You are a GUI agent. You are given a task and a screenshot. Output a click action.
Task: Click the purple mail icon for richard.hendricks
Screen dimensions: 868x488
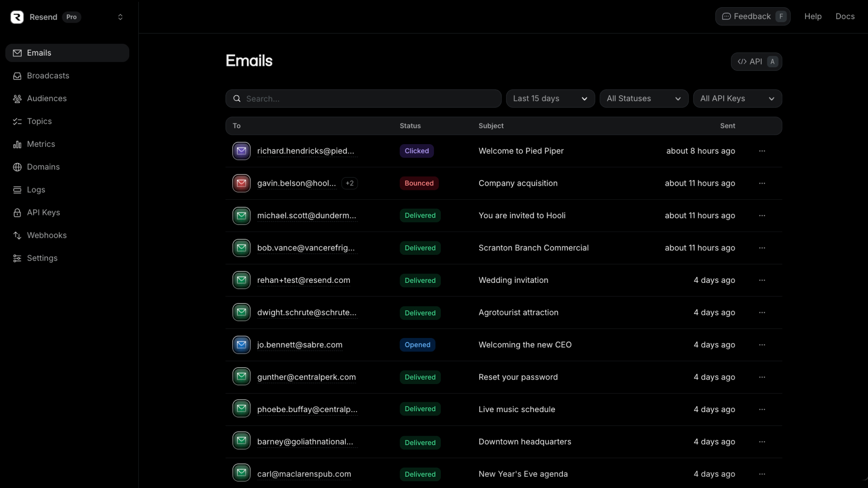click(241, 151)
